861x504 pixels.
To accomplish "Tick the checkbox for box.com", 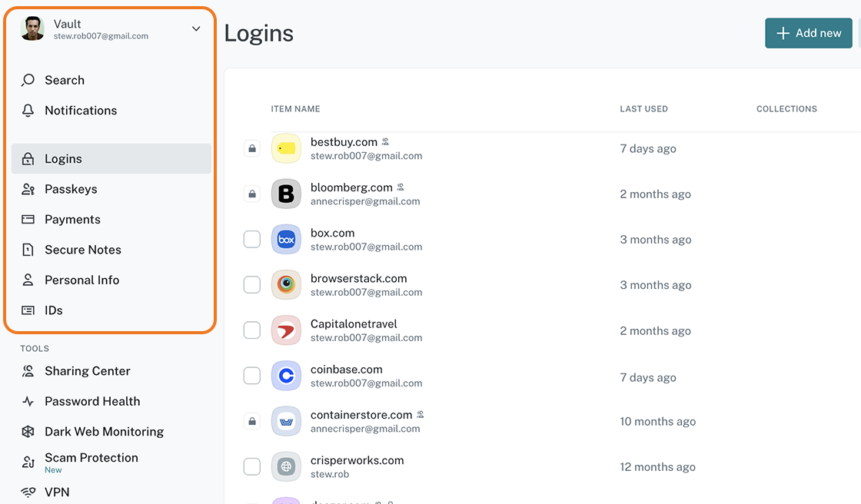I will coord(252,240).
